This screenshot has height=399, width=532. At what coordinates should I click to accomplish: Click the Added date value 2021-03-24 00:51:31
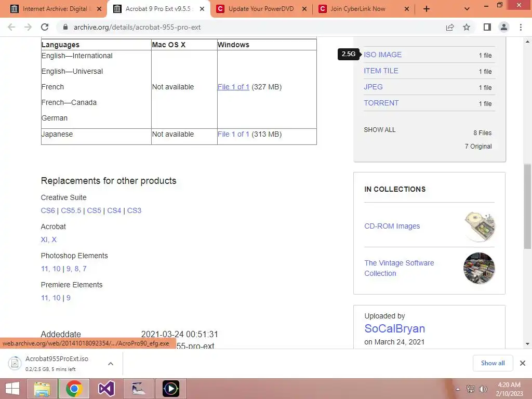pos(179,334)
